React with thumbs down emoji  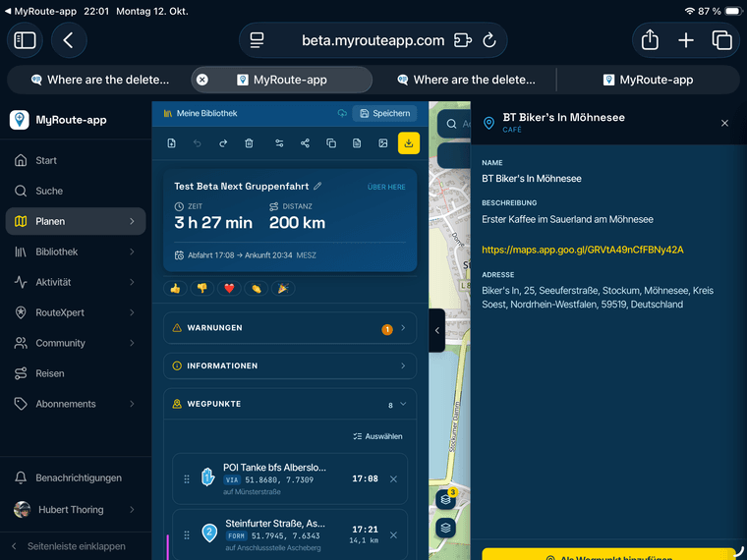[x=202, y=288]
